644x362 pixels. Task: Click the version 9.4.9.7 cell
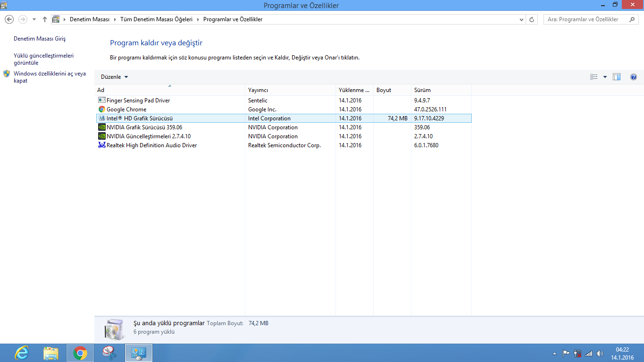pos(422,100)
